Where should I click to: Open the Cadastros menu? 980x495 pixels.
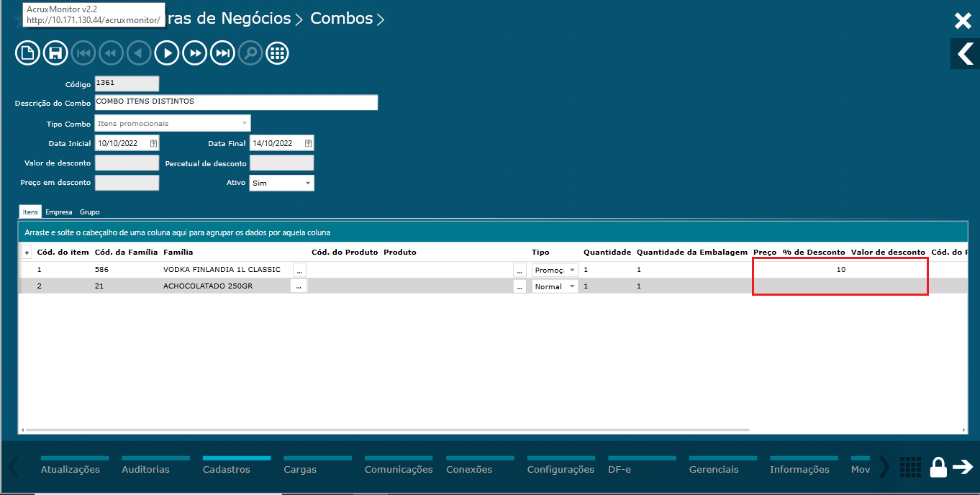coord(227,469)
